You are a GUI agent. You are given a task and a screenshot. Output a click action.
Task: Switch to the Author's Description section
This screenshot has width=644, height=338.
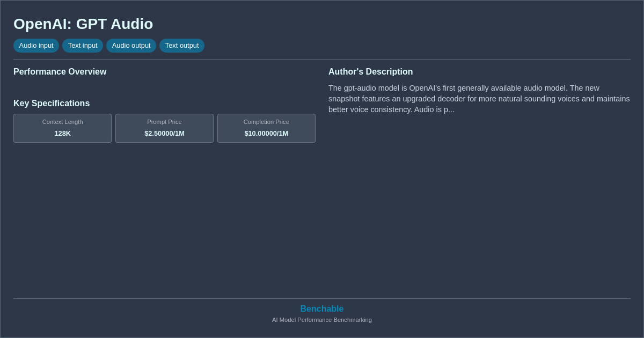click(x=370, y=71)
